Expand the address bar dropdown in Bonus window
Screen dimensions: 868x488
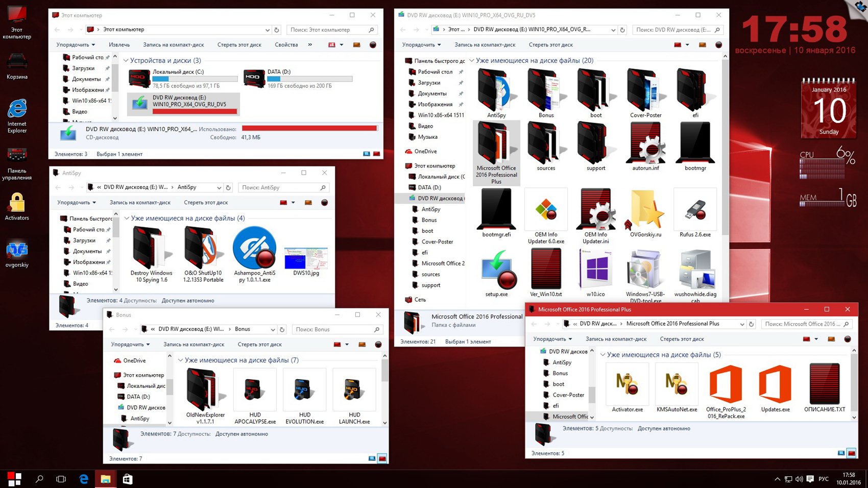click(273, 330)
